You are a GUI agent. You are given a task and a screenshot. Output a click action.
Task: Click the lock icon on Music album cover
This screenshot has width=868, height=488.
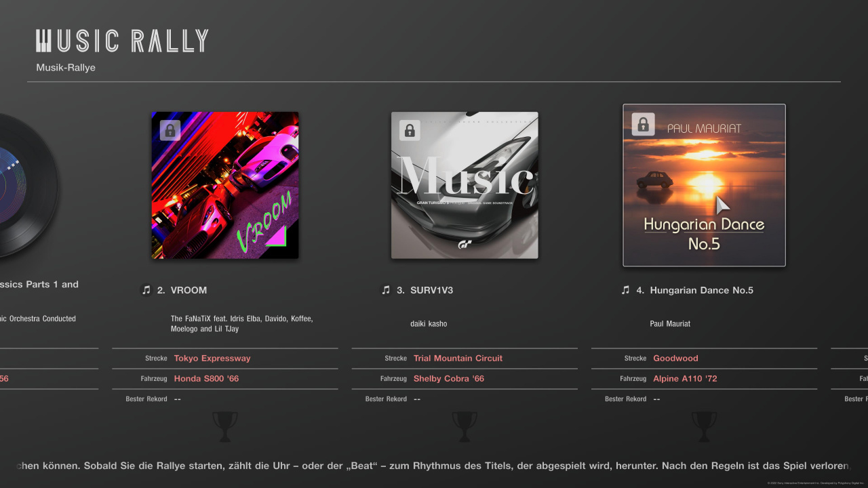click(410, 130)
